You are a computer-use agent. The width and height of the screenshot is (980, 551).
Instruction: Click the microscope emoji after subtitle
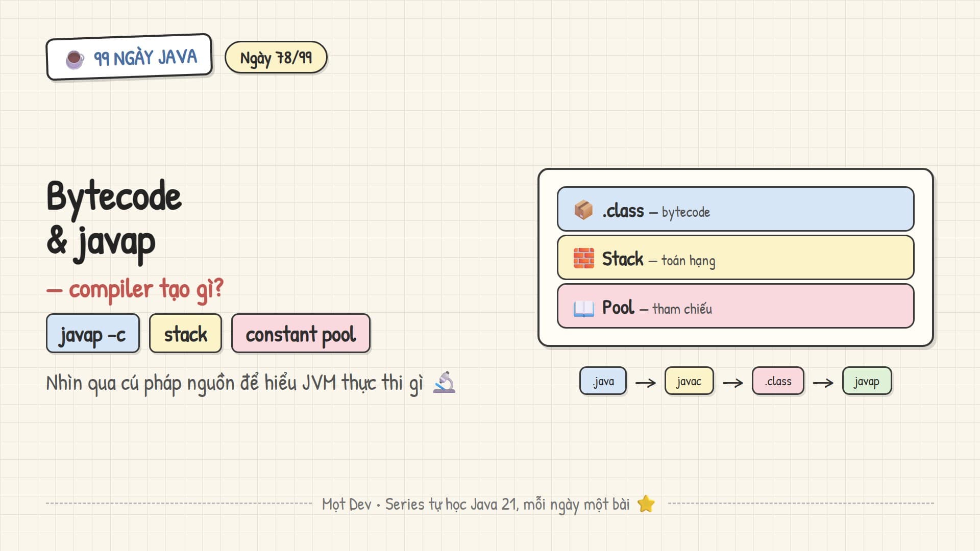(x=444, y=382)
